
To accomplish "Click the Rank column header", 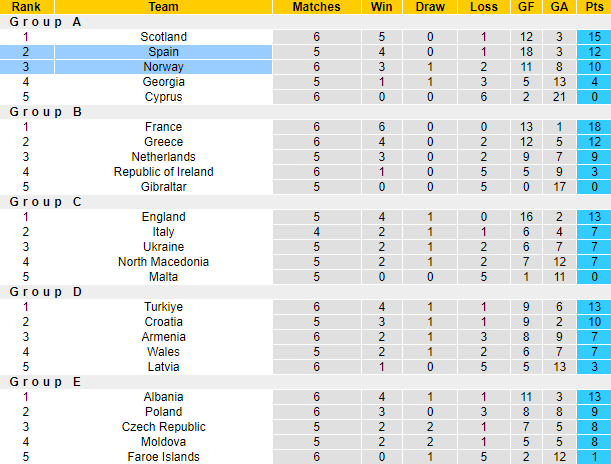I will [26, 7].
